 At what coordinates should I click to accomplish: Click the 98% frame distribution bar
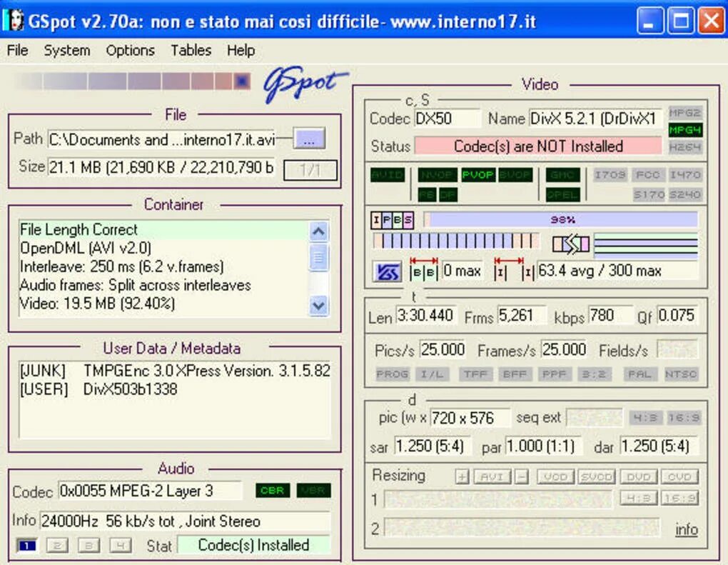561,219
